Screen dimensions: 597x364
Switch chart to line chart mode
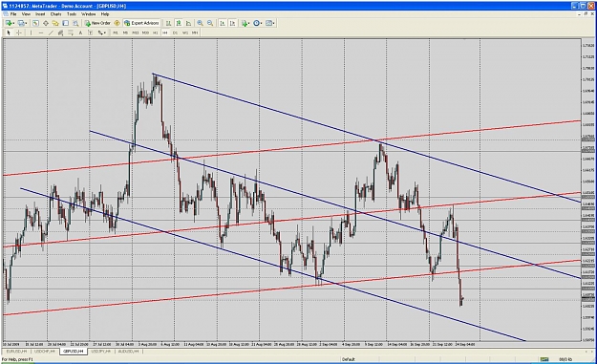[188, 23]
